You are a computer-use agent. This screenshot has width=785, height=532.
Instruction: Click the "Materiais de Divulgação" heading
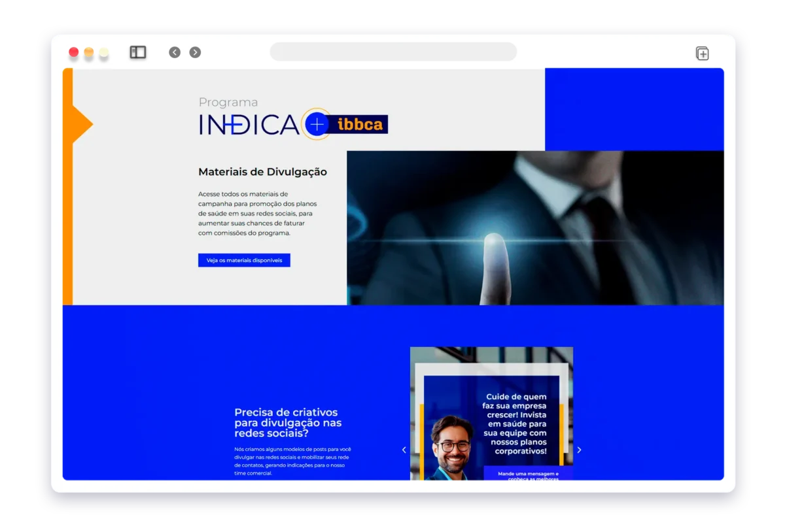pyautogui.click(x=262, y=172)
